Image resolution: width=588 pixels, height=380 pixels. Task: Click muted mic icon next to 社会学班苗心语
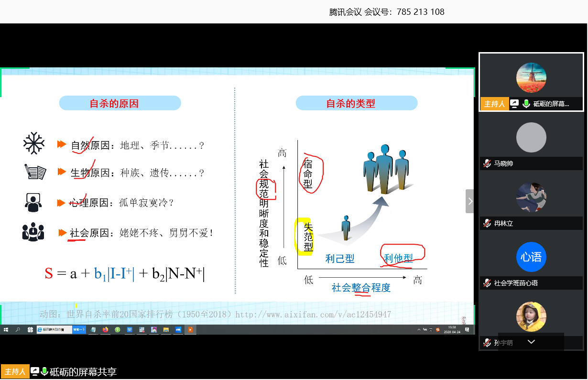pos(487,283)
